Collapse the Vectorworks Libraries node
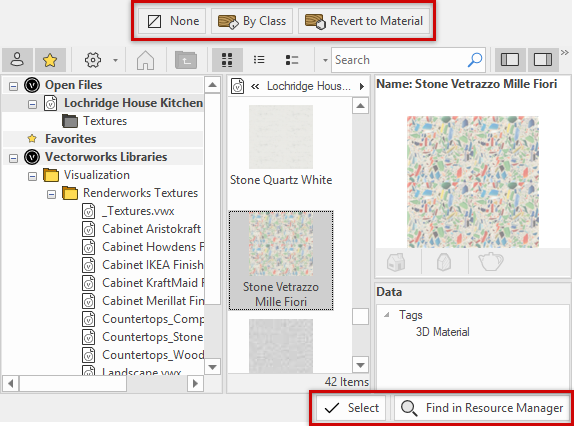This screenshot has width=574, height=426. click(x=14, y=158)
